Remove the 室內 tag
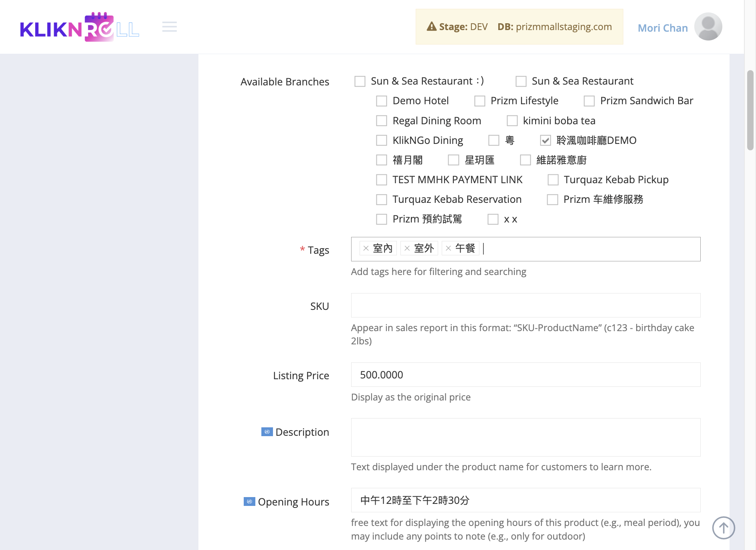The height and width of the screenshot is (550, 756). point(366,249)
